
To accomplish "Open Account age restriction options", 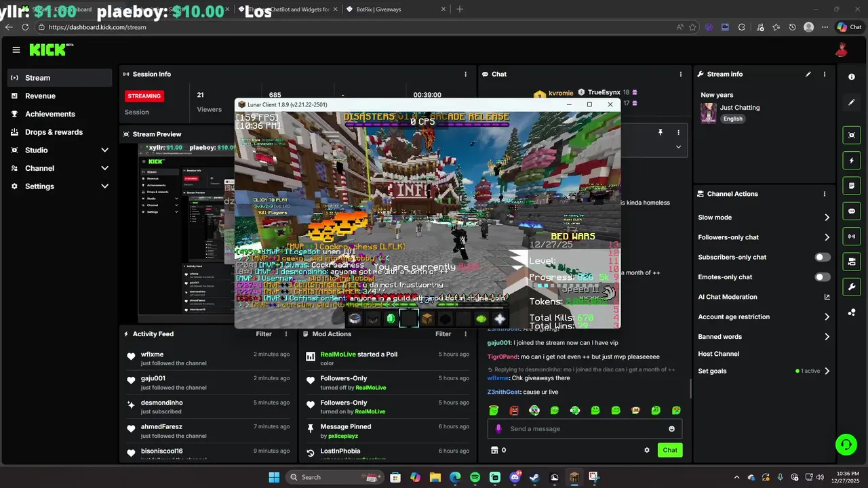I will click(x=764, y=317).
